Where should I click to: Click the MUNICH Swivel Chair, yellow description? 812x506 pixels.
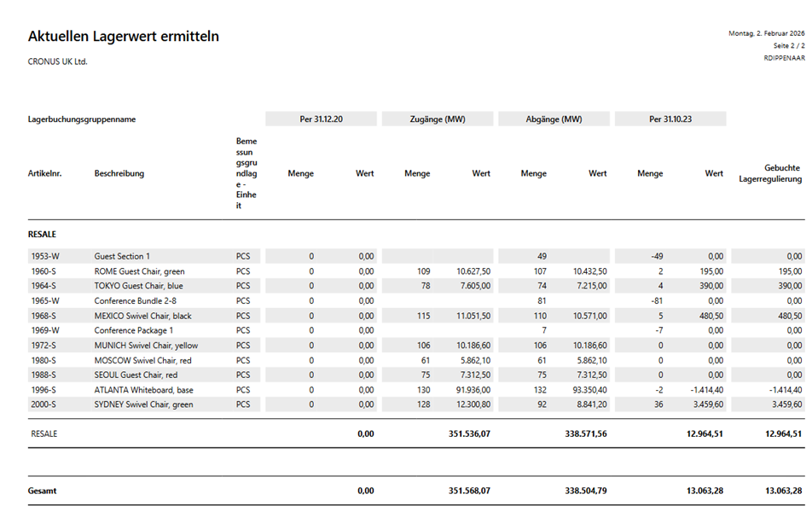click(145, 346)
